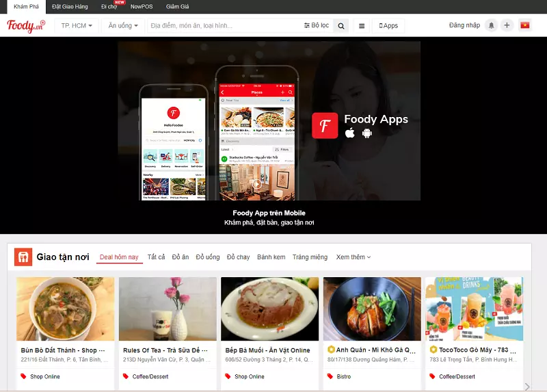The width and height of the screenshot is (547, 392).
Task: Click the Android icon under Foody Apps
Action: coord(366,133)
